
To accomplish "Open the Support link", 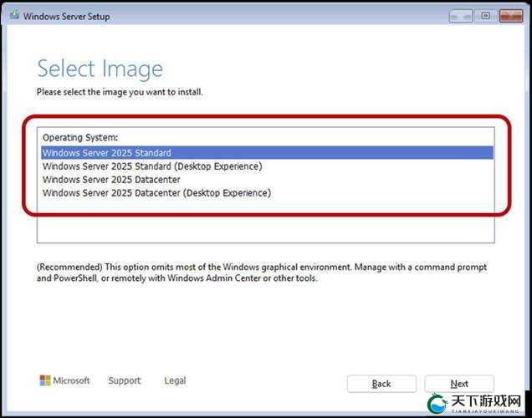I will tap(124, 380).
